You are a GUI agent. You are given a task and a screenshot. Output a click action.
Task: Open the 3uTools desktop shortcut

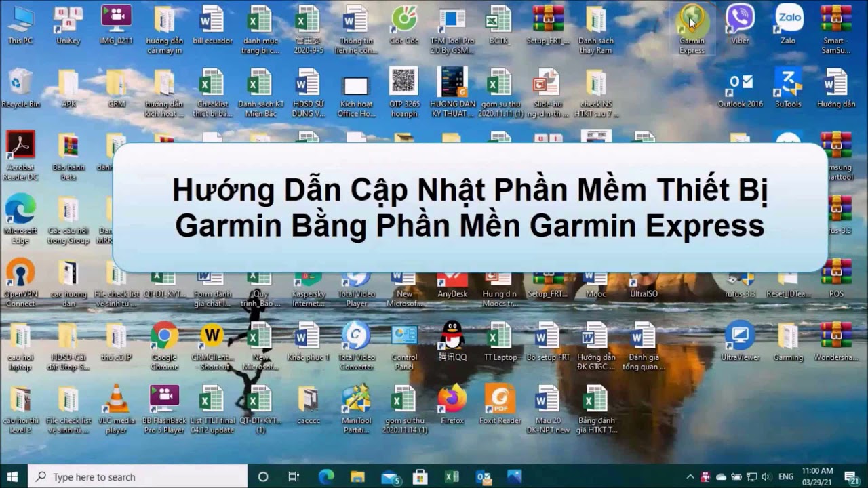(788, 88)
